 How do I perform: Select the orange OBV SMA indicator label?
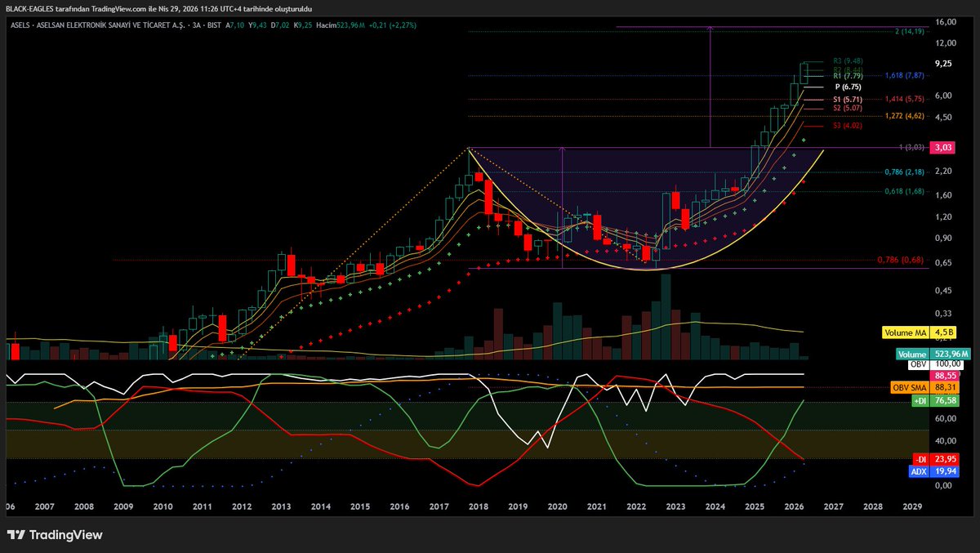[x=908, y=388]
